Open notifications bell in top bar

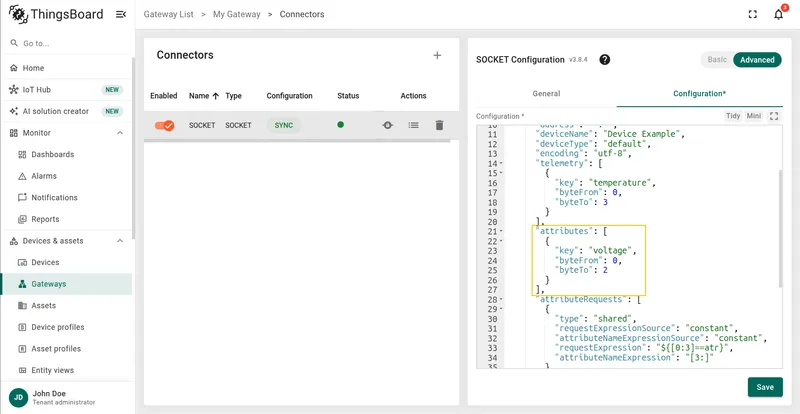779,14
